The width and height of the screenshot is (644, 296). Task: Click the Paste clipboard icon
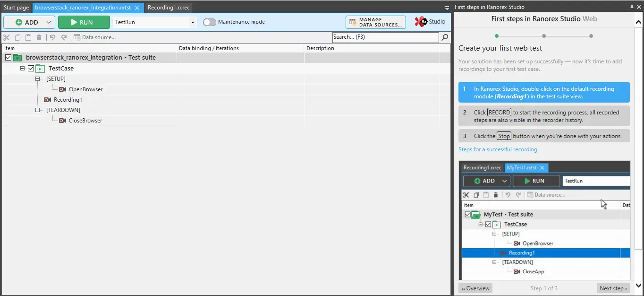pos(28,37)
